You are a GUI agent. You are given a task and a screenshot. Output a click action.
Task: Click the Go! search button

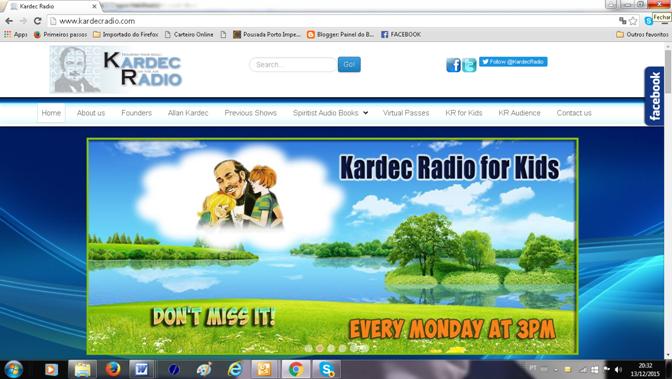coord(349,64)
